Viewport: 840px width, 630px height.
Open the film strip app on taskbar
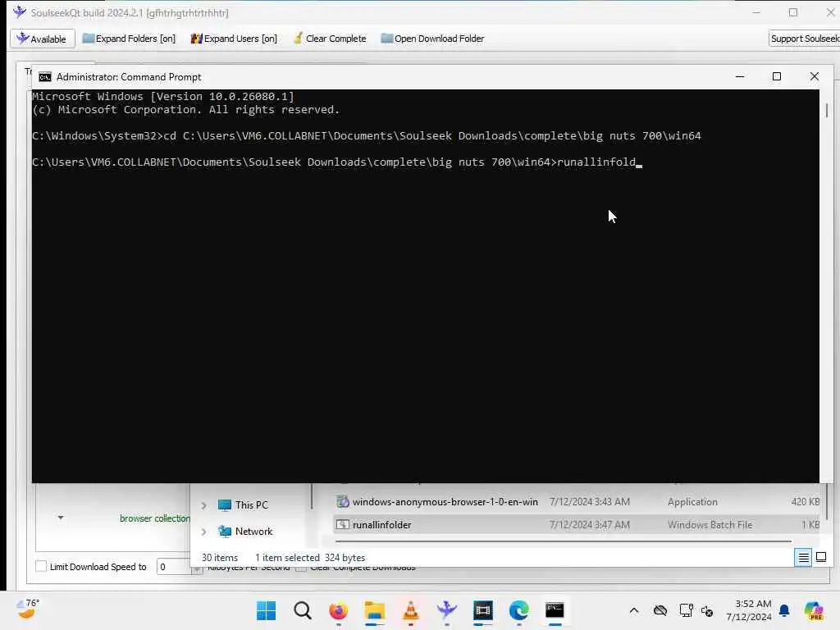[482, 610]
